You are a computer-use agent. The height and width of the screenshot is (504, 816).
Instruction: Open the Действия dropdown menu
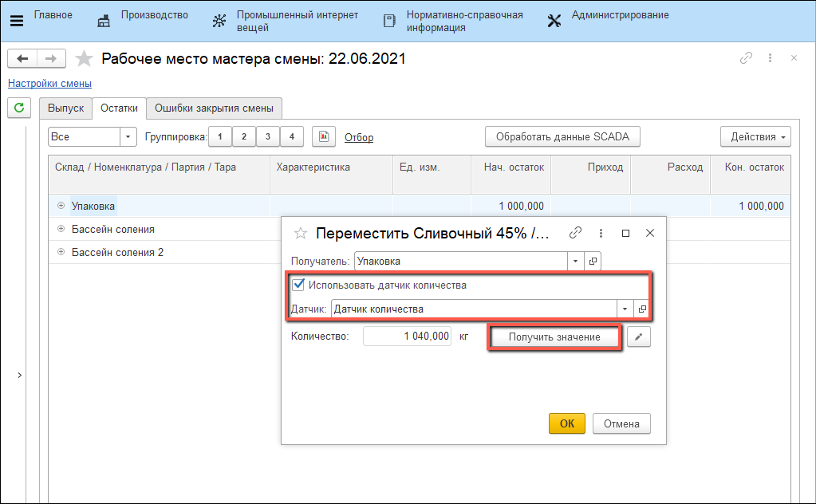coord(755,137)
